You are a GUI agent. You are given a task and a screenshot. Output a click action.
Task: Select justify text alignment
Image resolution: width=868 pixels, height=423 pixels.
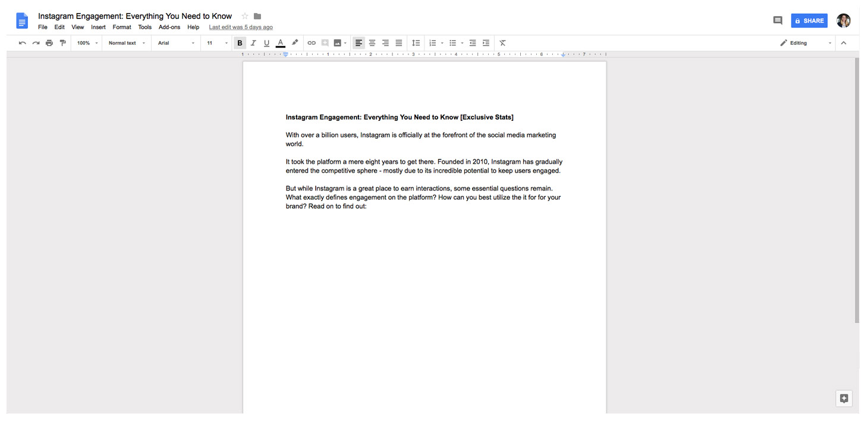(399, 43)
